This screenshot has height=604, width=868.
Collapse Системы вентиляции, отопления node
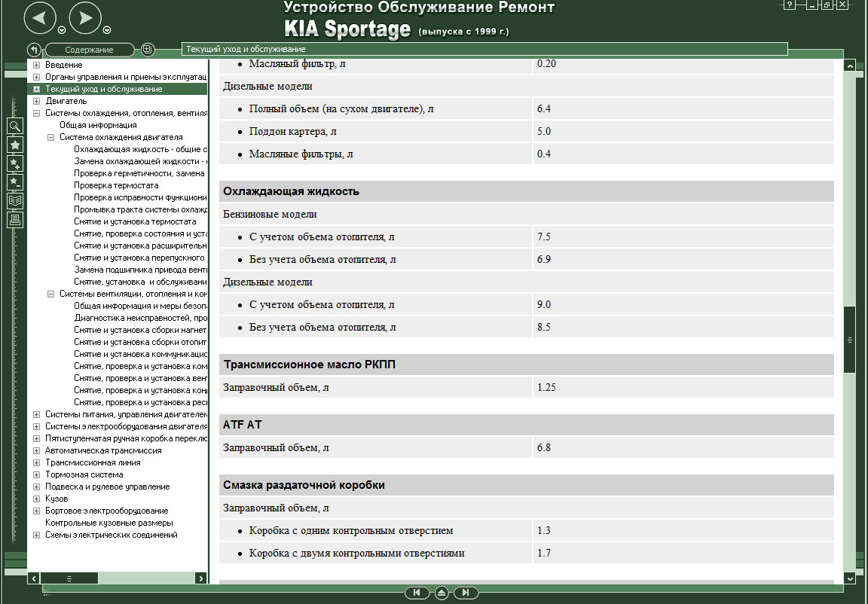51,294
